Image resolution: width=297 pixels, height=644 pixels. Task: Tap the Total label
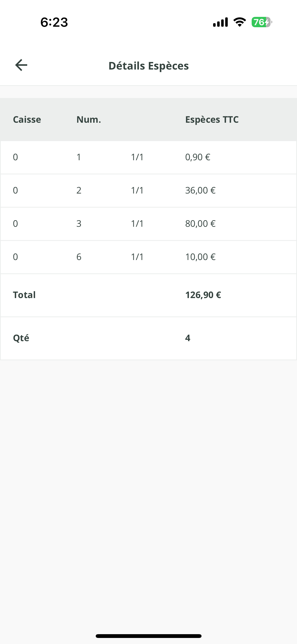pyautogui.click(x=24, y=295)
